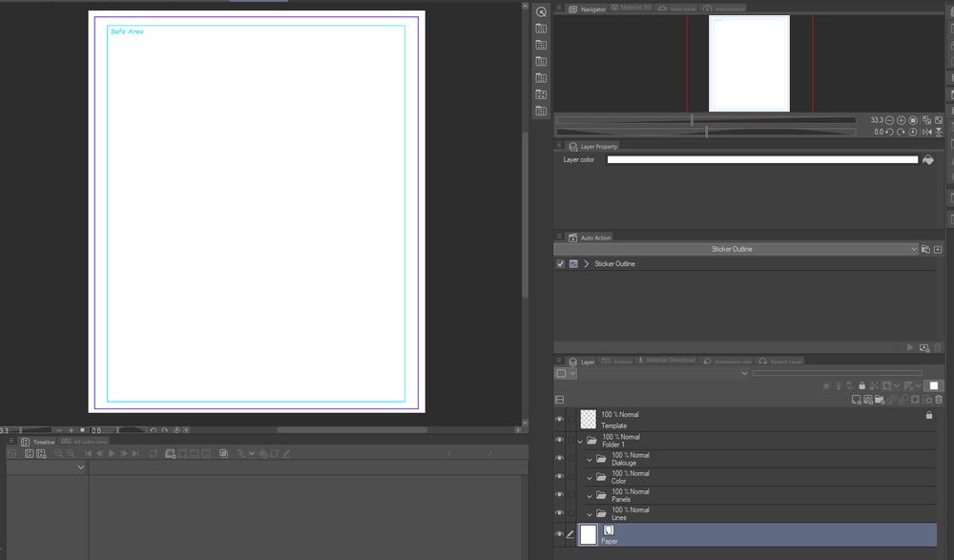954x560 pixels.
Task: Hide the Template layer
Action: (559, 420)
